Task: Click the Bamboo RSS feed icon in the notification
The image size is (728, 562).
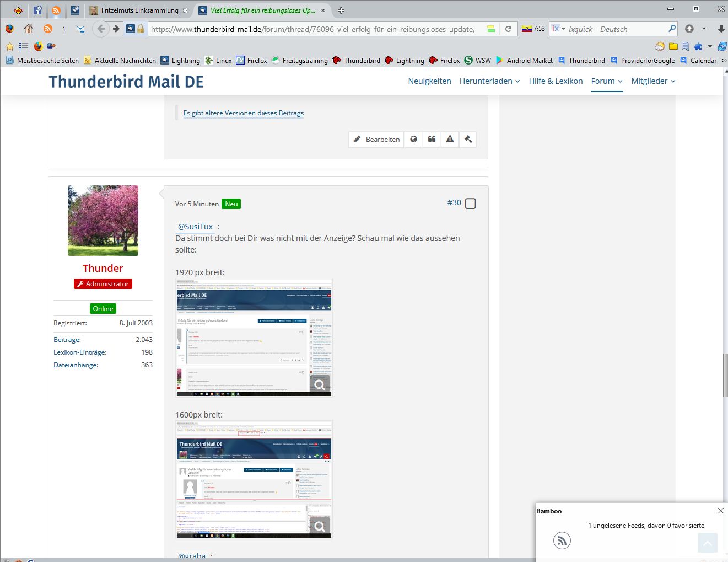Action: click(x=562, y=540)
